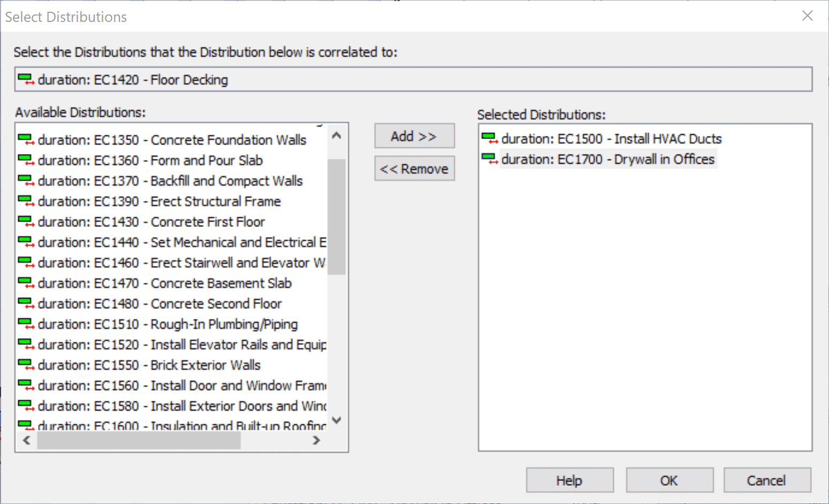Viewport: 829px width, 504px height.
Task: Confirm selection with the OK button
Action: click(x=669, y=480)
